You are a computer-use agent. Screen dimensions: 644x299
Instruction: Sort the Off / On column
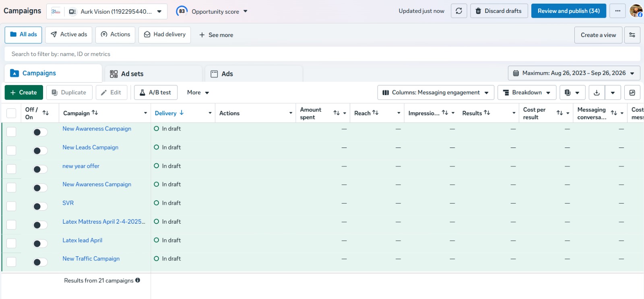click(x=46, y=113)
